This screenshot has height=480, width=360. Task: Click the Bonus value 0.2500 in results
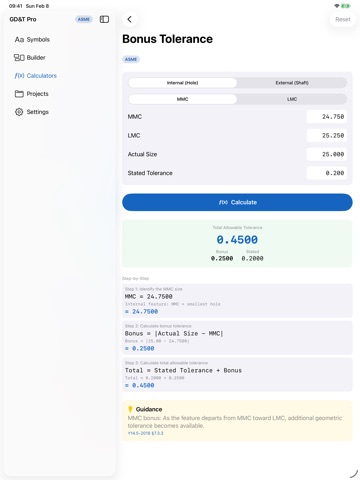pos(222,258)
